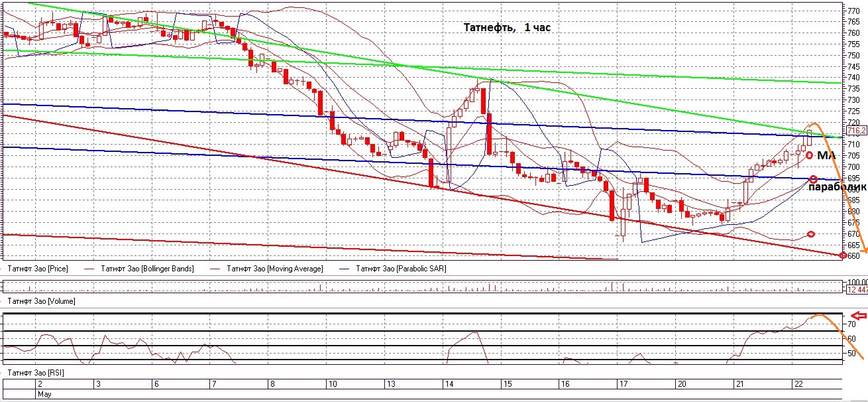Click the RSI level 70 axis label
The height and width of the screenshot is (402, 868).
tap(853, 324)
